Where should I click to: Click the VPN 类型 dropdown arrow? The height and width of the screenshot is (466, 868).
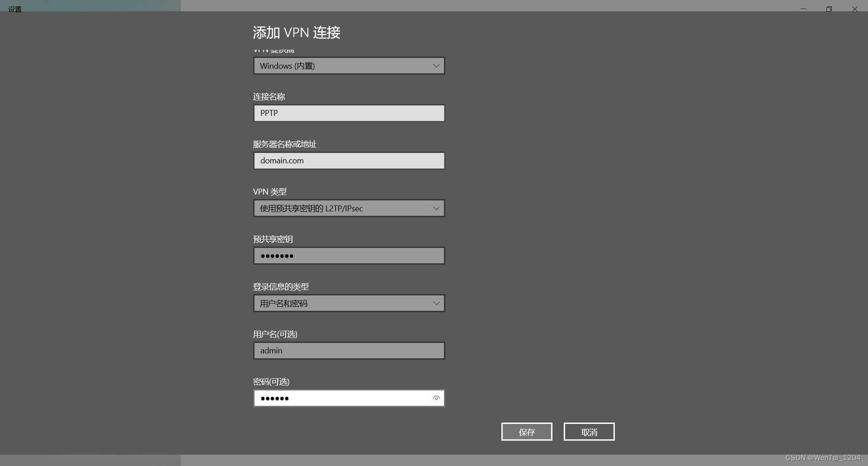point(435,208)
